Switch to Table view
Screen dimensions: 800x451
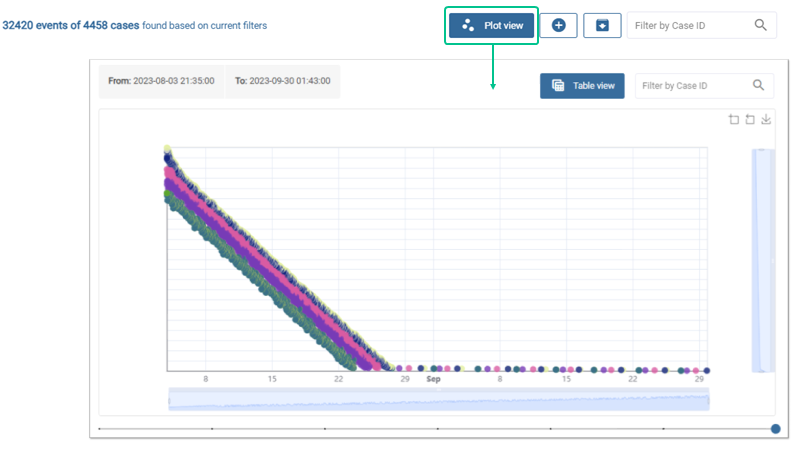582,86
